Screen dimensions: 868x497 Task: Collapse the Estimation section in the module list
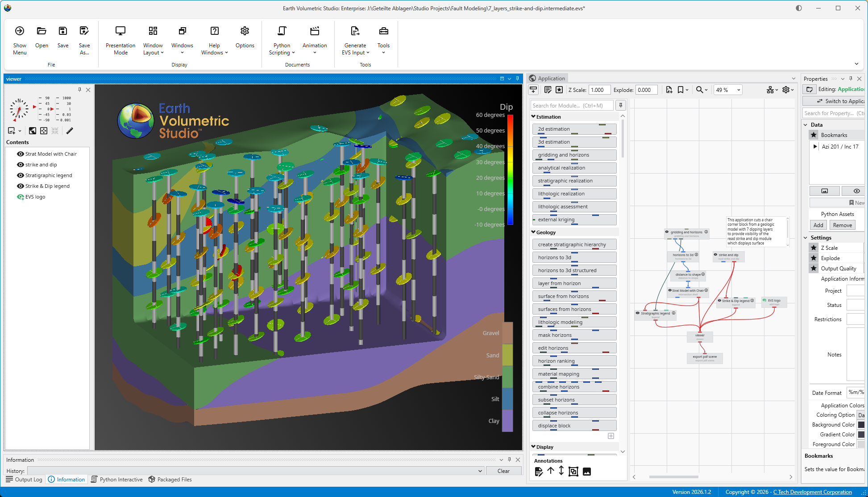coord(534,116)
